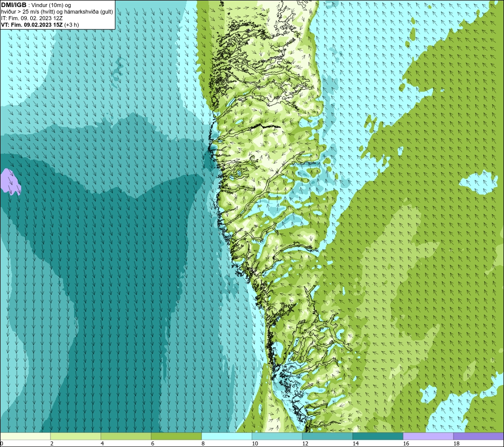504x447 pixels.
Task: Click the scale label '6'
Action: 153,443
